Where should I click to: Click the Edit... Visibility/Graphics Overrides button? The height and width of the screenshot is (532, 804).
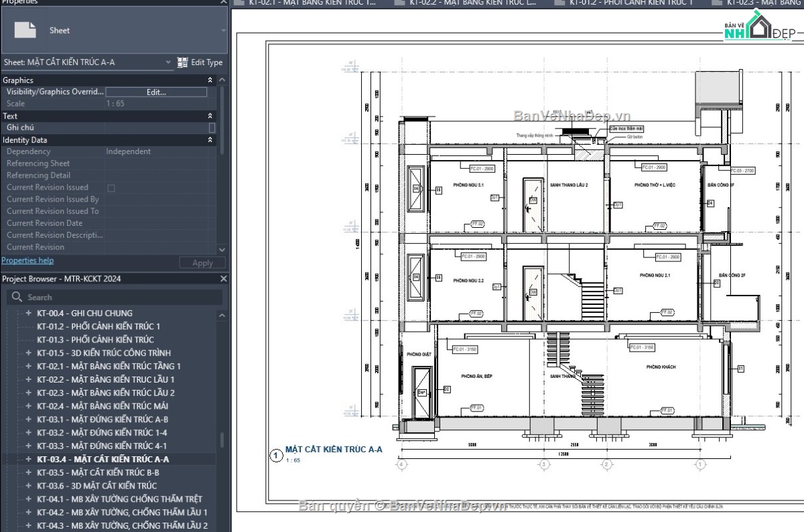(x=156, y=92)
